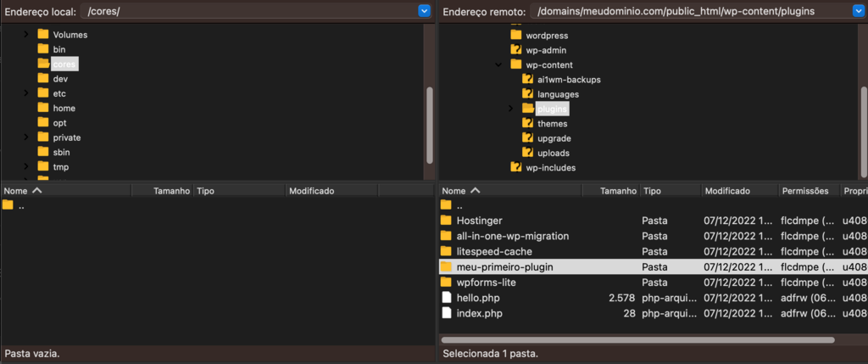868x364 pixels.
Task: Sort remote list by Modificado column
Action: [739, 191]
